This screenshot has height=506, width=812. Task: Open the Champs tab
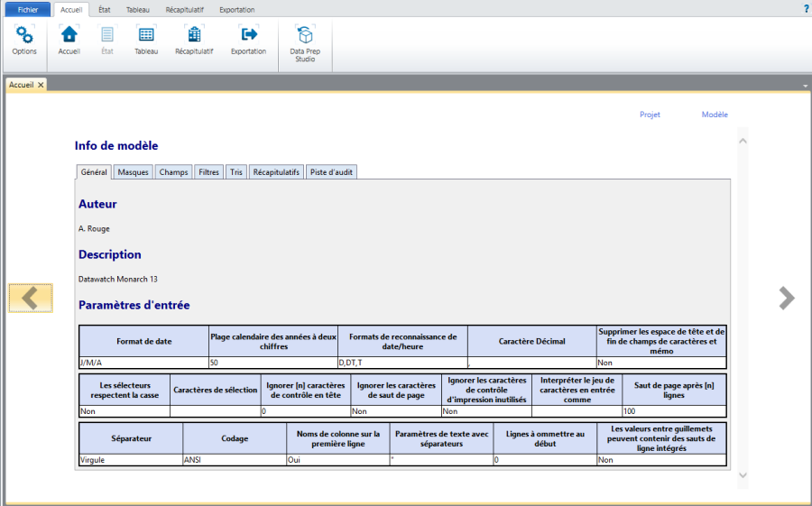tap(173, 171)
